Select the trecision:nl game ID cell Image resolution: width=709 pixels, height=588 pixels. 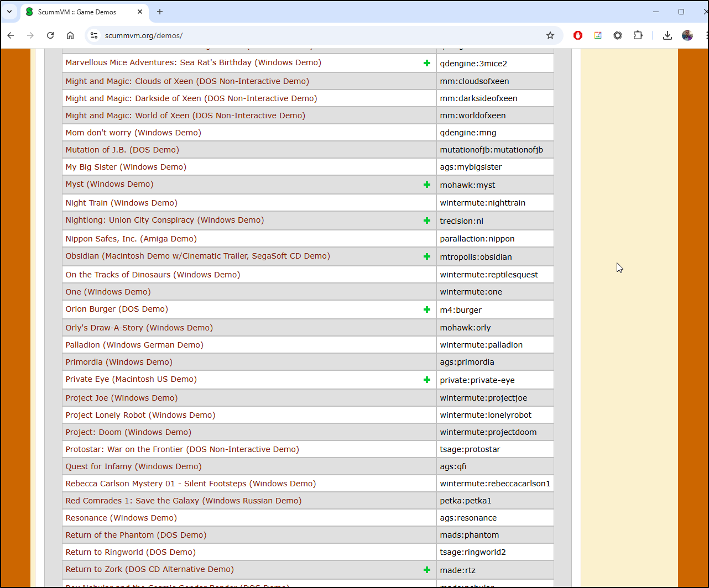point(495,221)
